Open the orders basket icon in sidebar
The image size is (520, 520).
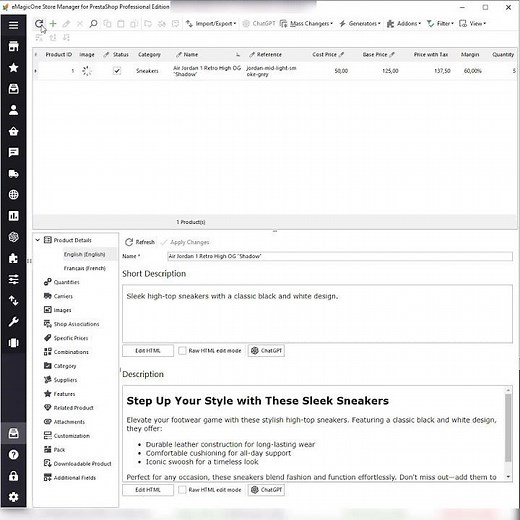tap(13, 131)
